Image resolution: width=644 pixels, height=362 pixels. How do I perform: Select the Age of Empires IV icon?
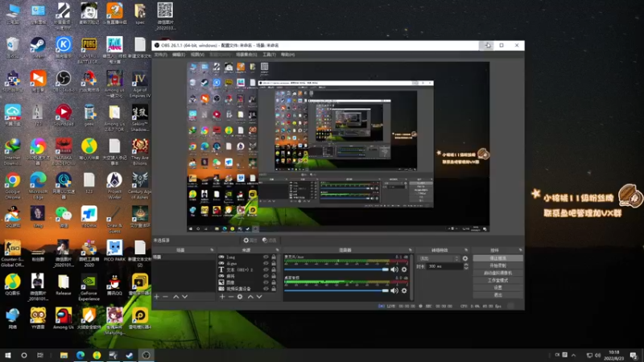point(139,84)
